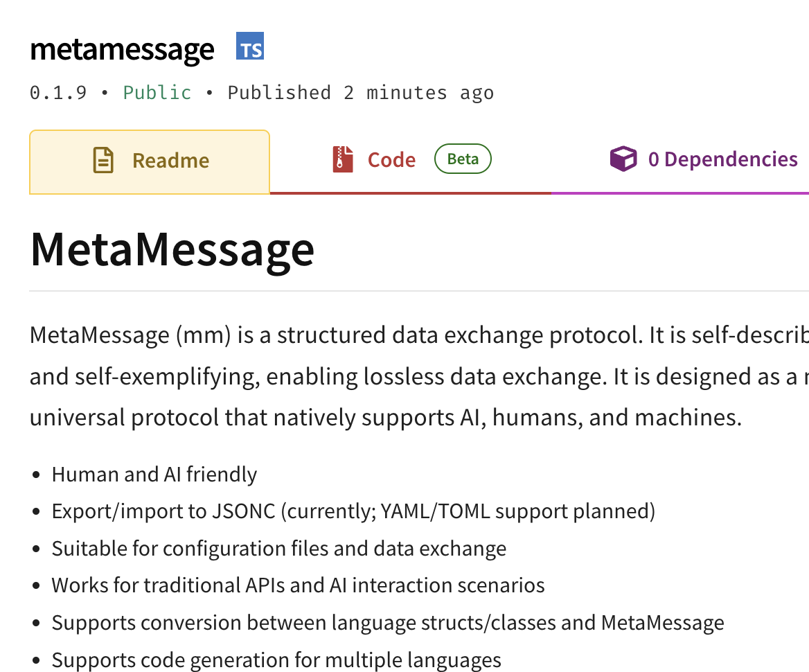This screenshot has width=809, height=672.
Task: Click the Human and AI friendly bullet
Action: tap(154, 475)
